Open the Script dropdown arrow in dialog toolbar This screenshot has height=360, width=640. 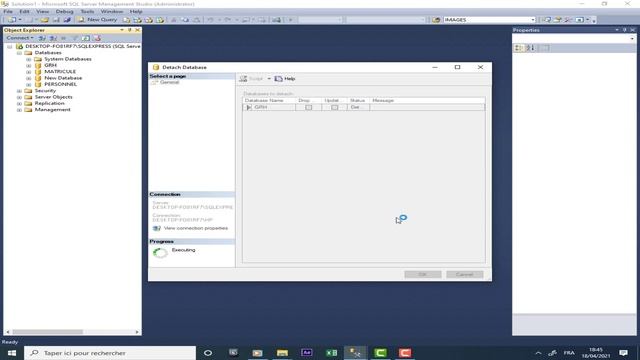[x=269, y=79]
